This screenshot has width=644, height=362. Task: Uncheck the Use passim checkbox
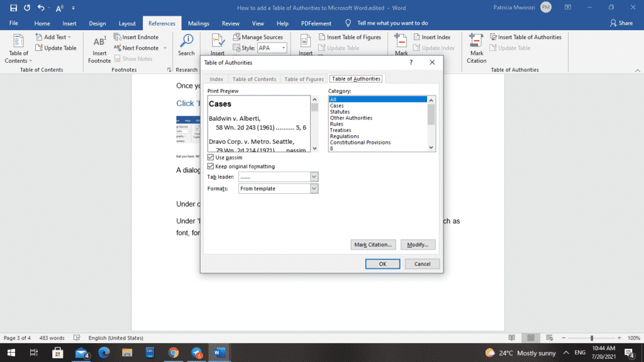tap(211, 157)
